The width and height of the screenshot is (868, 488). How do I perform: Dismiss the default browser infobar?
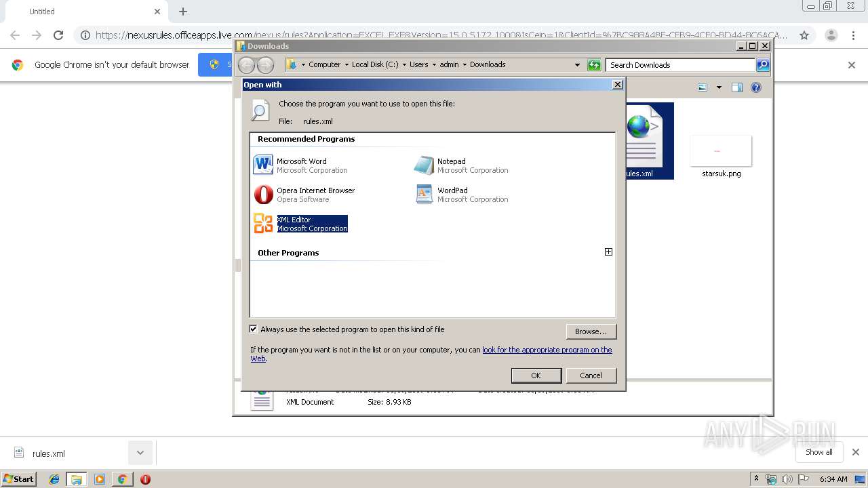pos(852,65)
